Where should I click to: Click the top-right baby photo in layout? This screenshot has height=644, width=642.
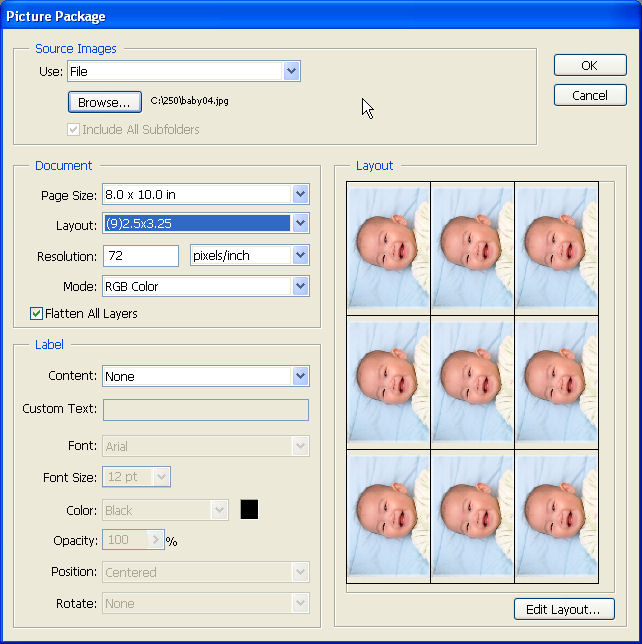tap(556, 247)
